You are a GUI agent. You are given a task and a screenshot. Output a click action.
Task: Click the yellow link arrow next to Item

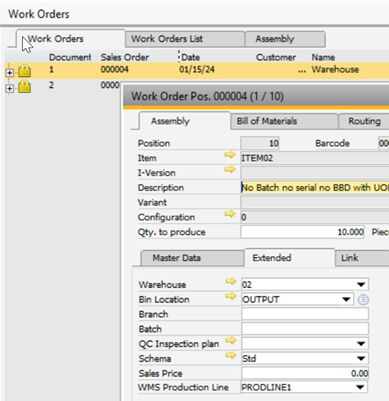pyautogui.click(x=230, y=155)
